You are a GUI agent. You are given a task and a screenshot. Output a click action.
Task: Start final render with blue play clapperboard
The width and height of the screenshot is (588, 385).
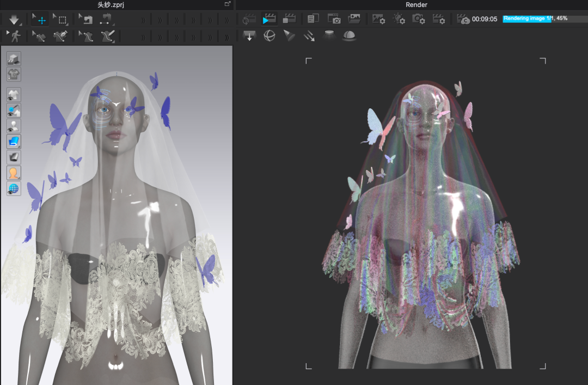[x=269, y=19]
